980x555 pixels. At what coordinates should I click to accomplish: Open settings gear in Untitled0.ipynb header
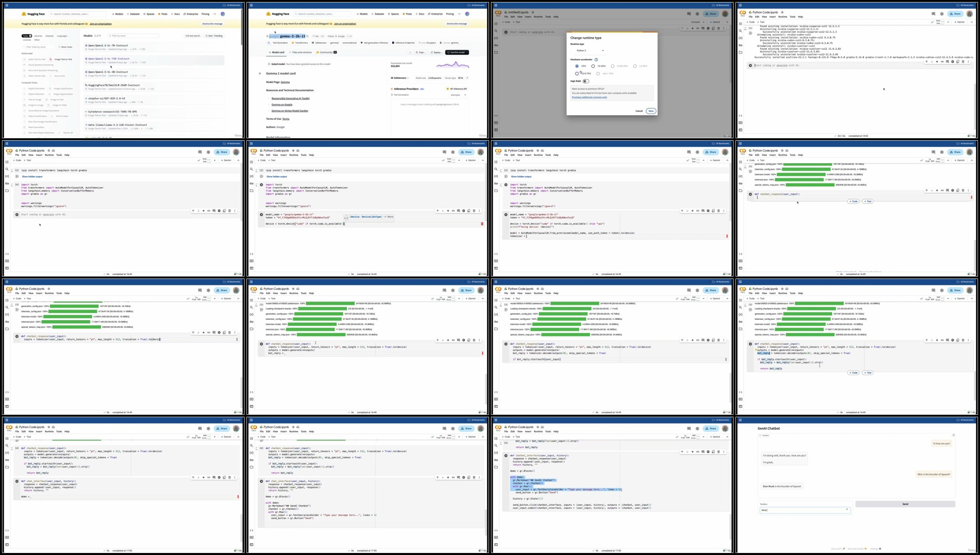point(697,14)
